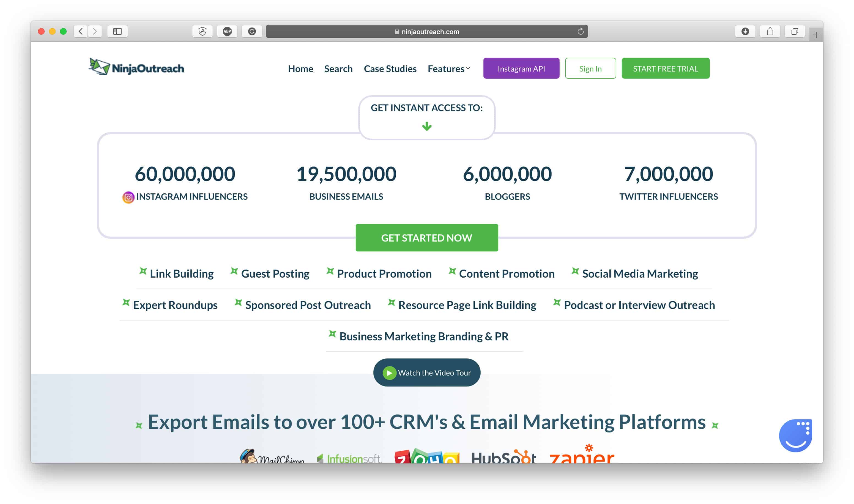Click the Content Promotion item

point(502,273)
